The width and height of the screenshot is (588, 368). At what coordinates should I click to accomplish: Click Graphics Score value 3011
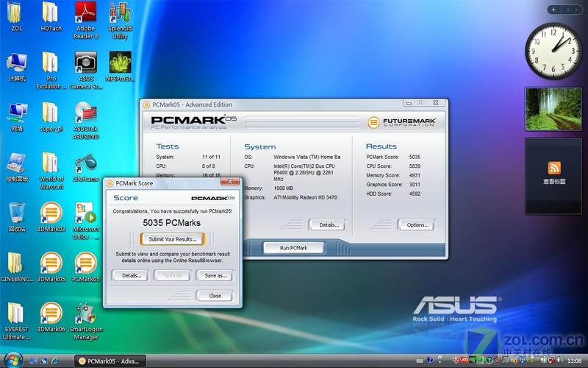coord(415,185)
